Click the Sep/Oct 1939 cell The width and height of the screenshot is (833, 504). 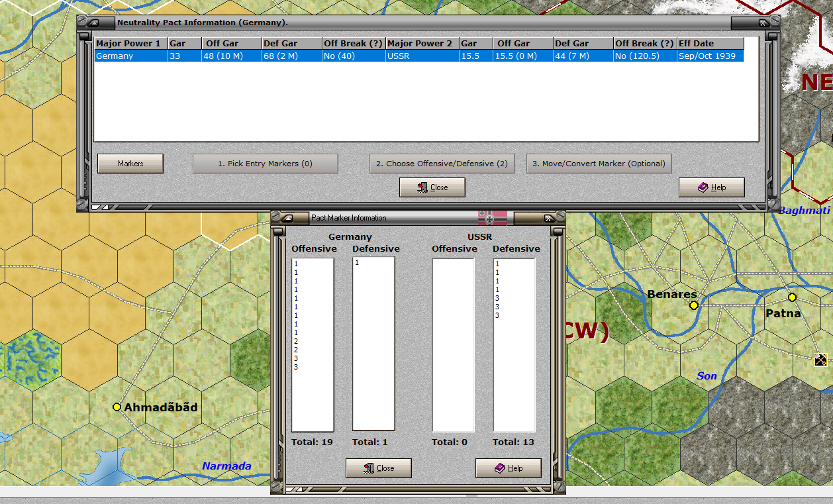(x=710, y=56)
